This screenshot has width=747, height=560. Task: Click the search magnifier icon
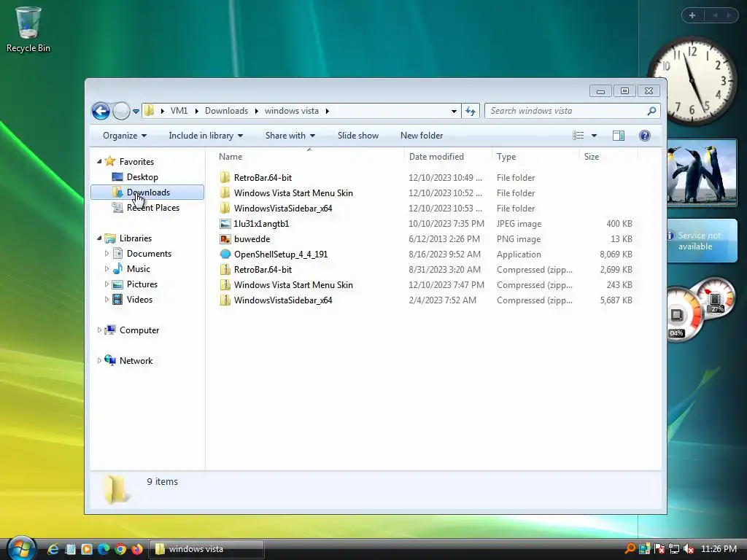tap(651, 111)
